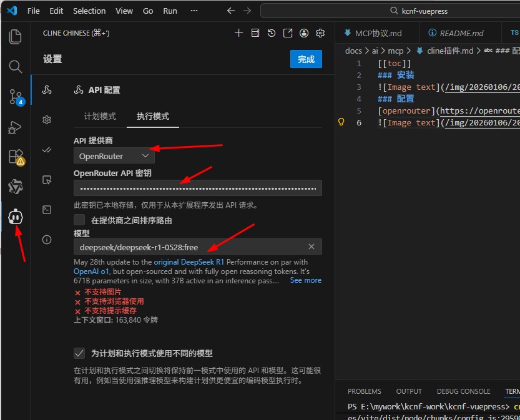Expand description via See more link
Image resolution: width=520 pixels, height=420 pixels.
coord(305,280)
